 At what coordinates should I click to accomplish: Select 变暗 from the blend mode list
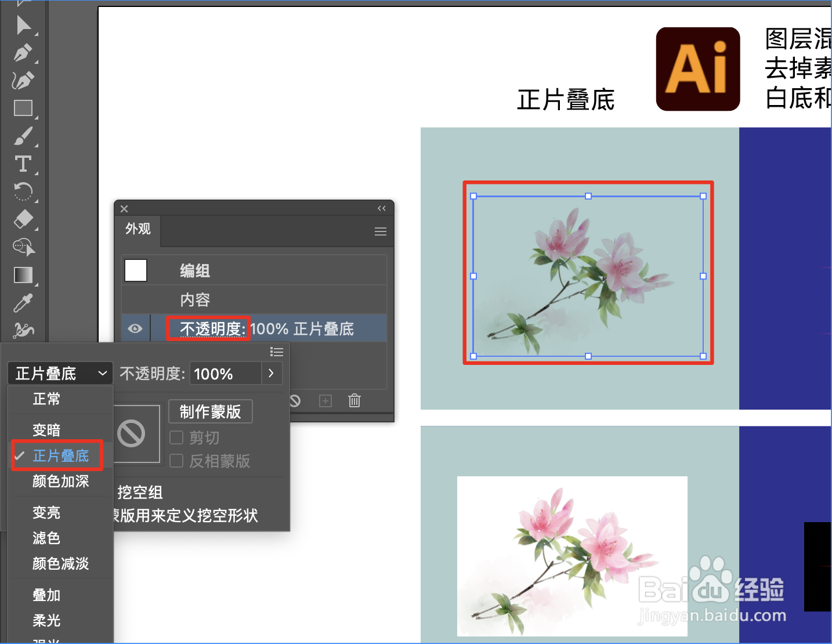pyautogui.click(x=46, y=429)
